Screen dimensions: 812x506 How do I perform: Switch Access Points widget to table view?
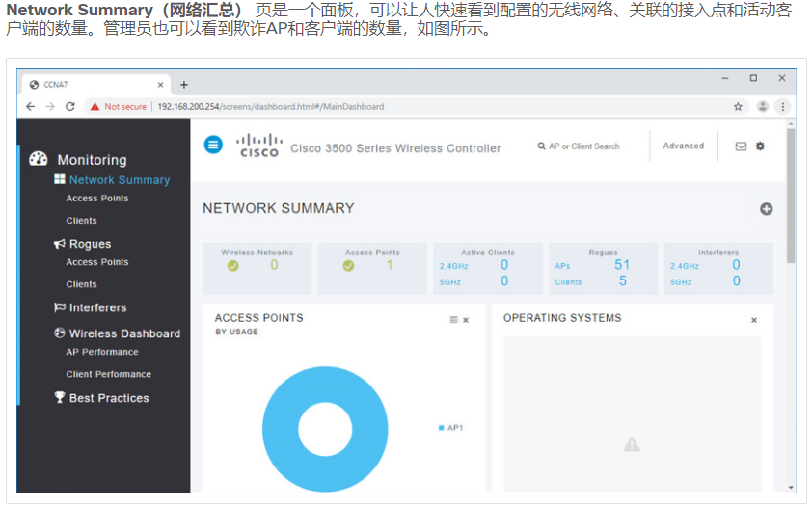454,320
